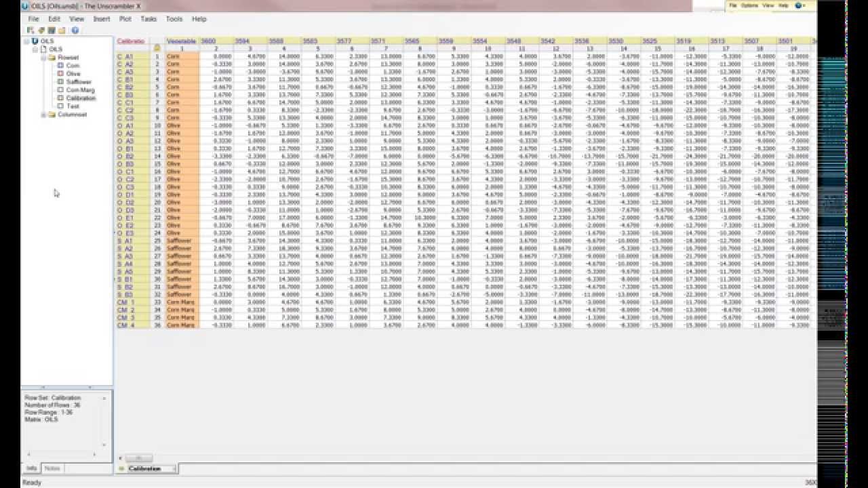Collapse the top OILS project node
Screen dimensions: 868x488
[x=27, y=41]
